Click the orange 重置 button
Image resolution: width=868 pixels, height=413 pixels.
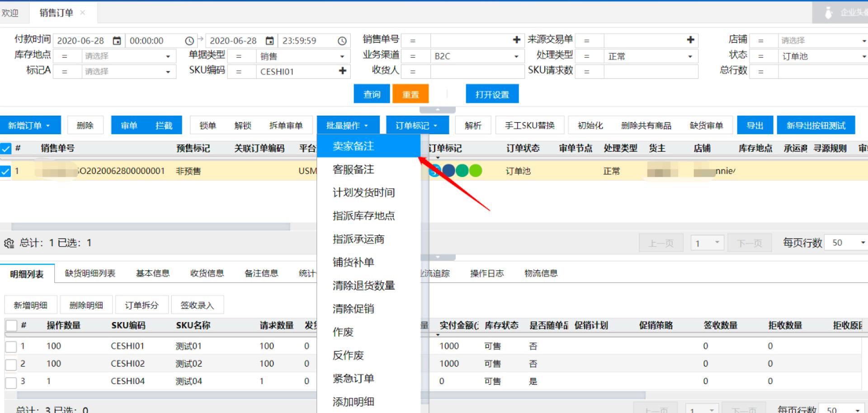coord(410,94)
